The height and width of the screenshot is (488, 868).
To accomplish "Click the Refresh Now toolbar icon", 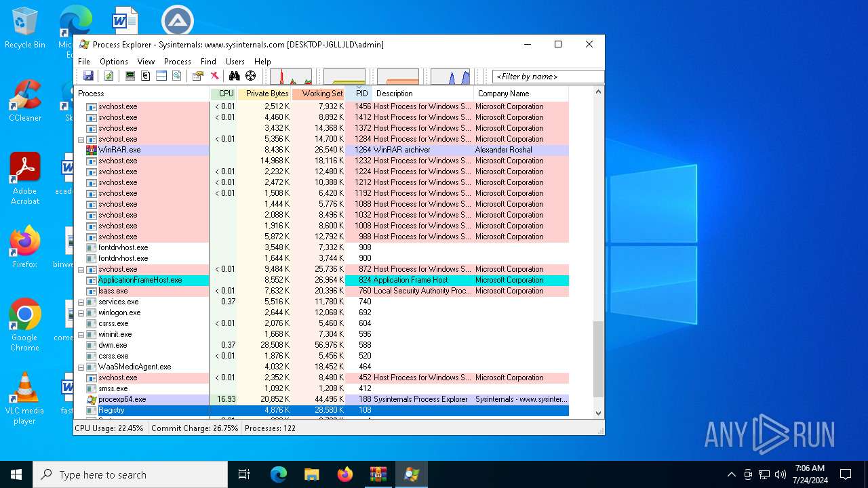I will point(108,76).
